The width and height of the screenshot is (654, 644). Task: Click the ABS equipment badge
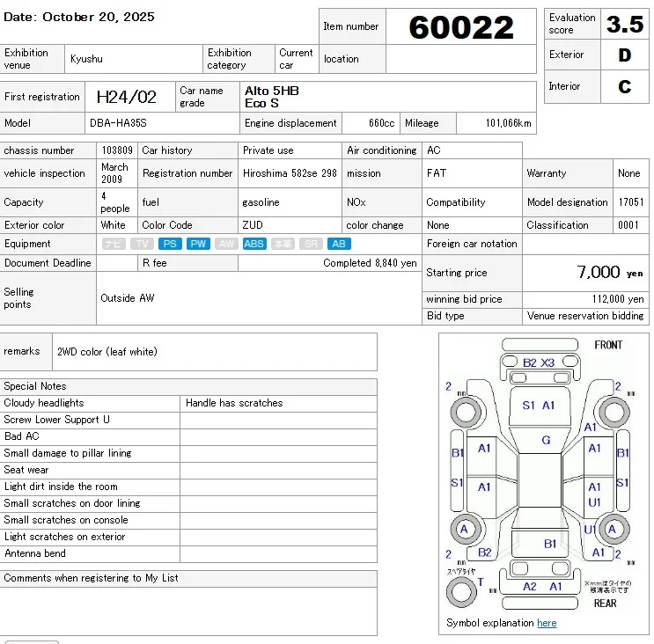point(254,244)
